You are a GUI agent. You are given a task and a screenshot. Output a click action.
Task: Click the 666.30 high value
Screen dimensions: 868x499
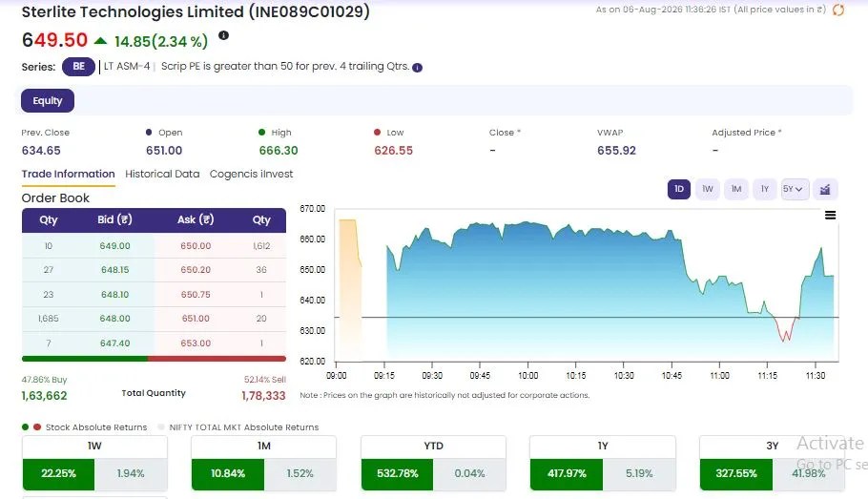tap(279, 151)
